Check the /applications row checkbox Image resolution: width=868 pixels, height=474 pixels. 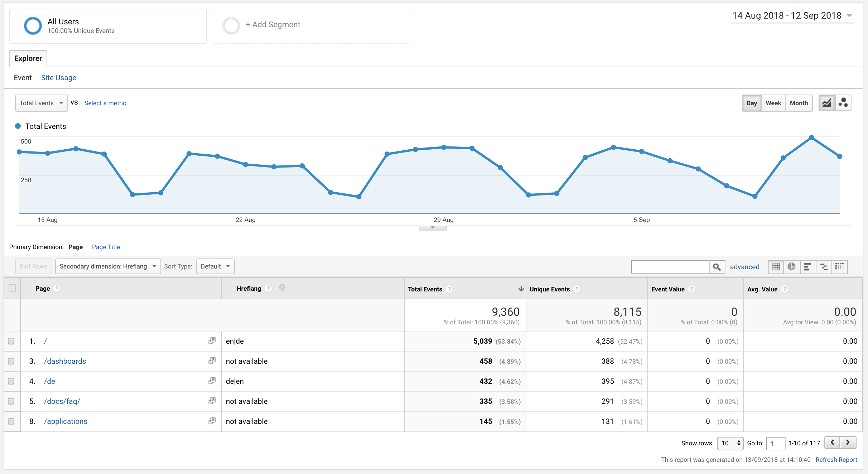pyautogui.click(x=11, y=421)
